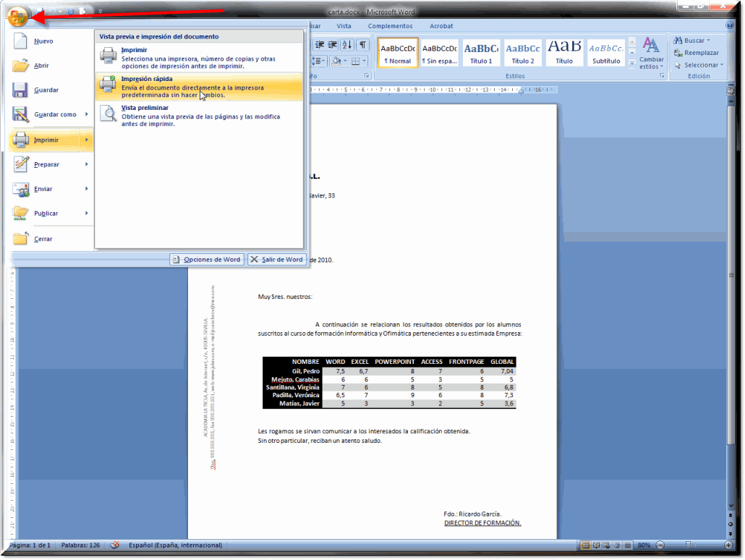Click the Abrir folder icon
Screen dimensions: 745x560
tap(20, 65)
